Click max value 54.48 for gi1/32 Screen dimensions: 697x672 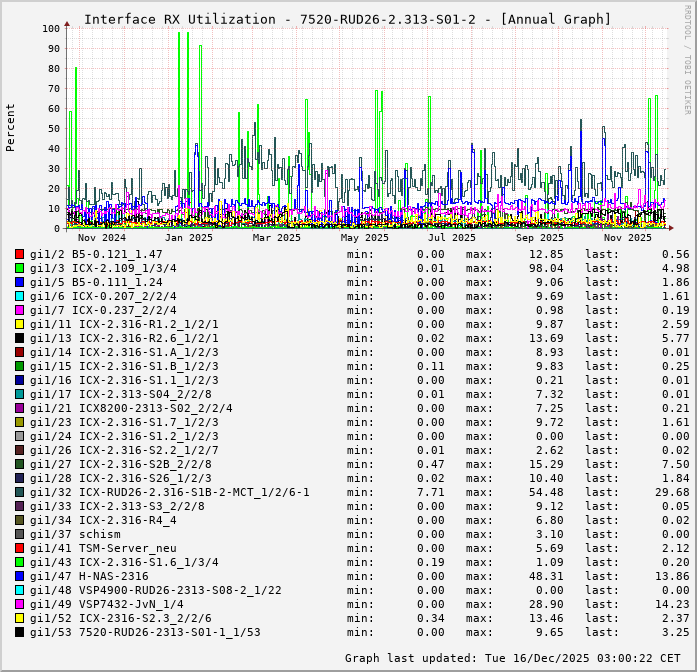[546, 492]
